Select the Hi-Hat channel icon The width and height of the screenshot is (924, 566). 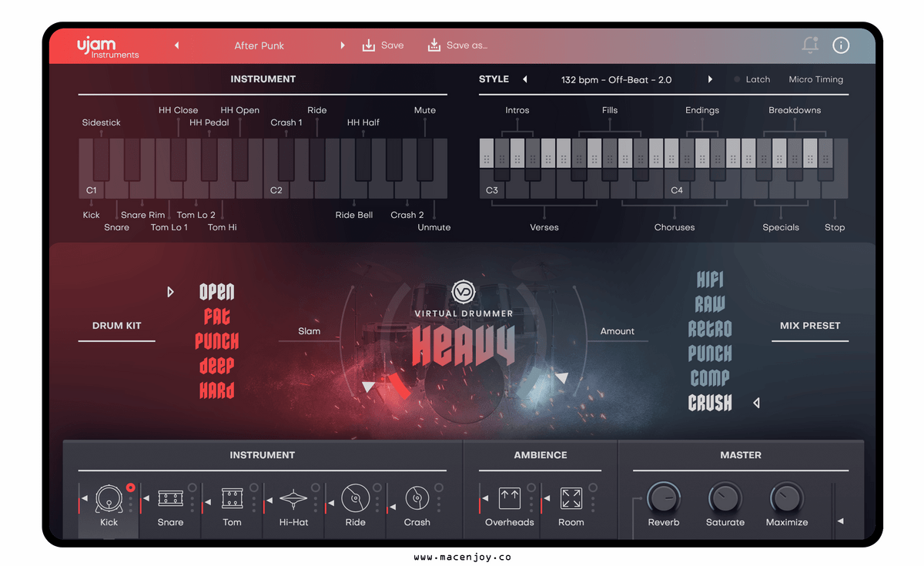293,499
